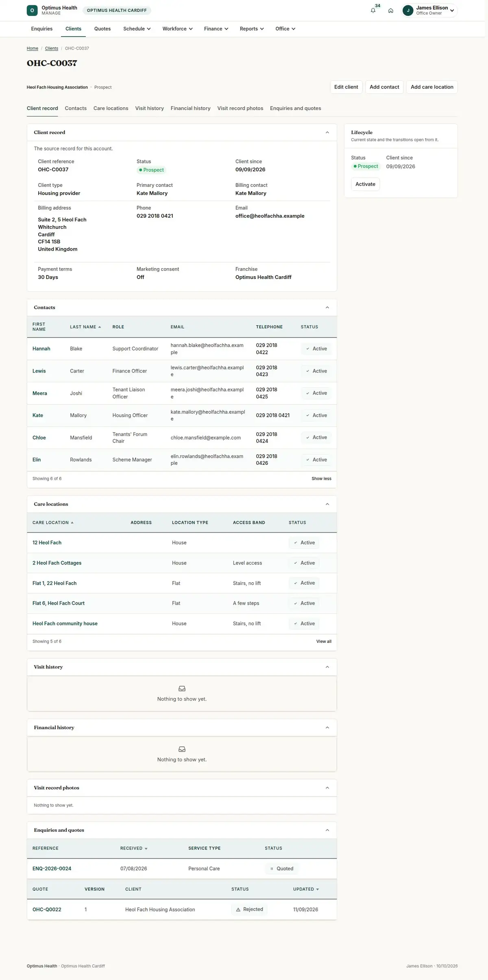Go to the Quotes menu item

[x=102, y=29]
